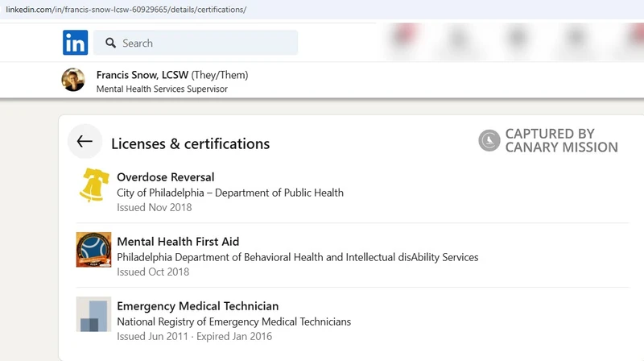This screenshot has height=361, width=644.
Task: Click the 'Issued Nov 2018' text
Action: click(x=154, y=208)
